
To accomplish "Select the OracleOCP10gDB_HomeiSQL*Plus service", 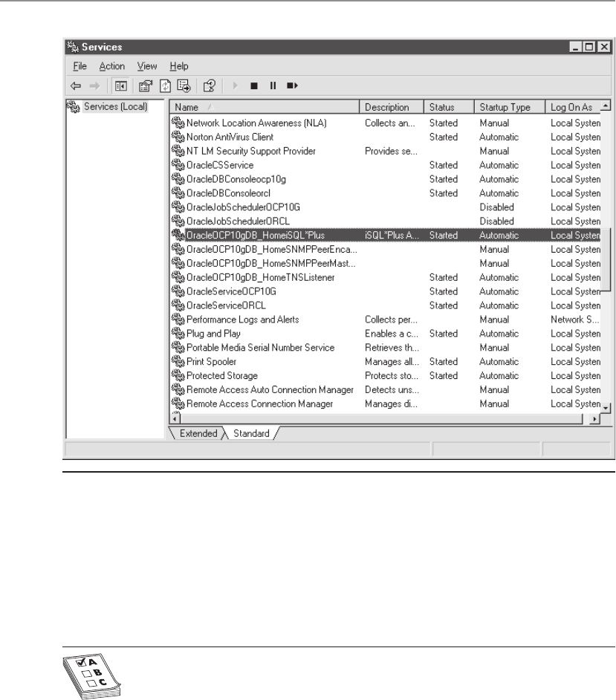I will click(x=256, y=236).
